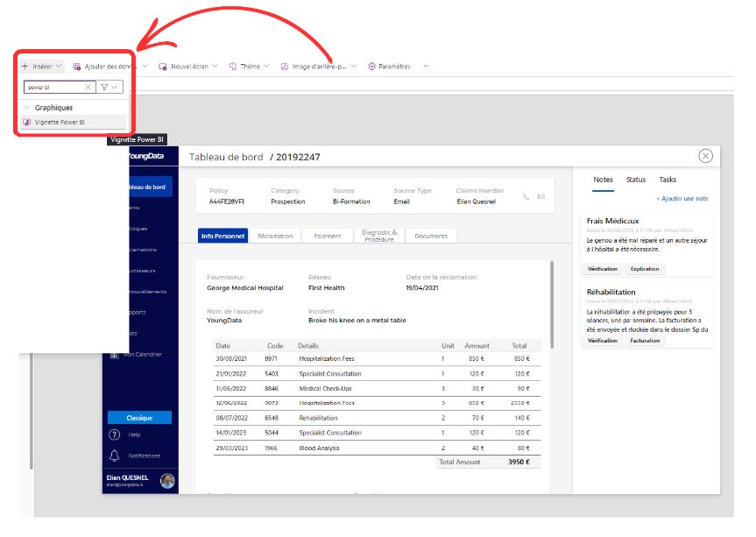Open the more options ellipsis

point(427,66)
